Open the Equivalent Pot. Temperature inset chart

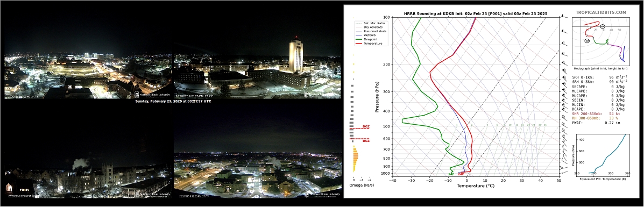(601, 156)
